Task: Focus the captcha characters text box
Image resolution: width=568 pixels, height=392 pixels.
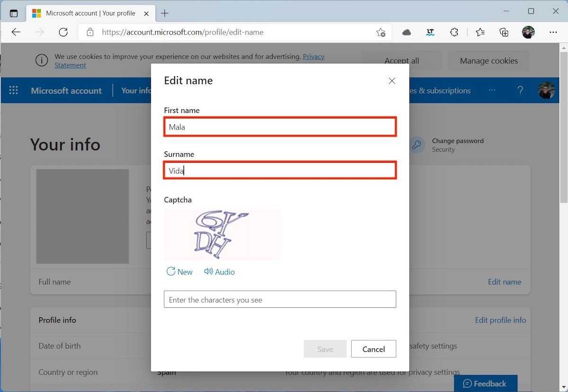Action: 280,299
